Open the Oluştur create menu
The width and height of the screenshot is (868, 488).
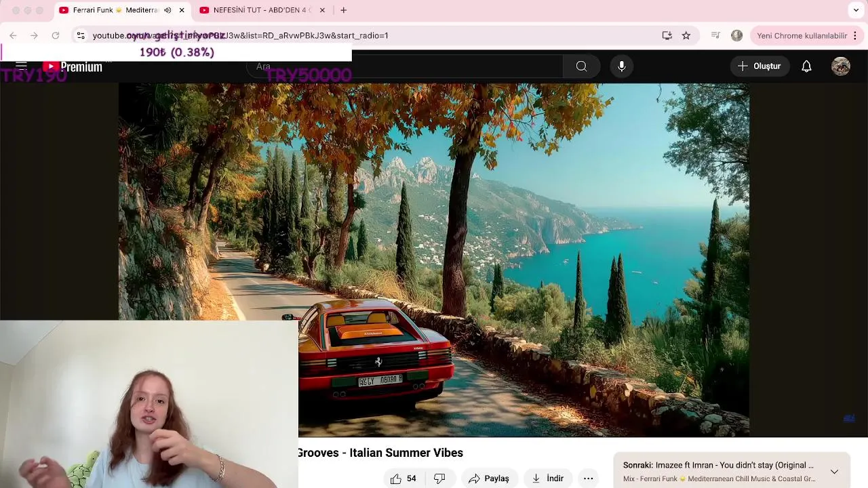click(x=759, y=66)
